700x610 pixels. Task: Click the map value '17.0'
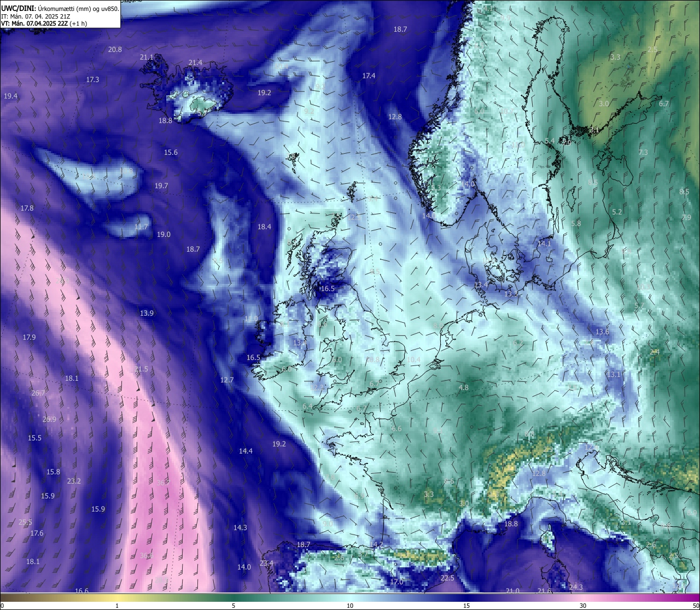[396, 582]
